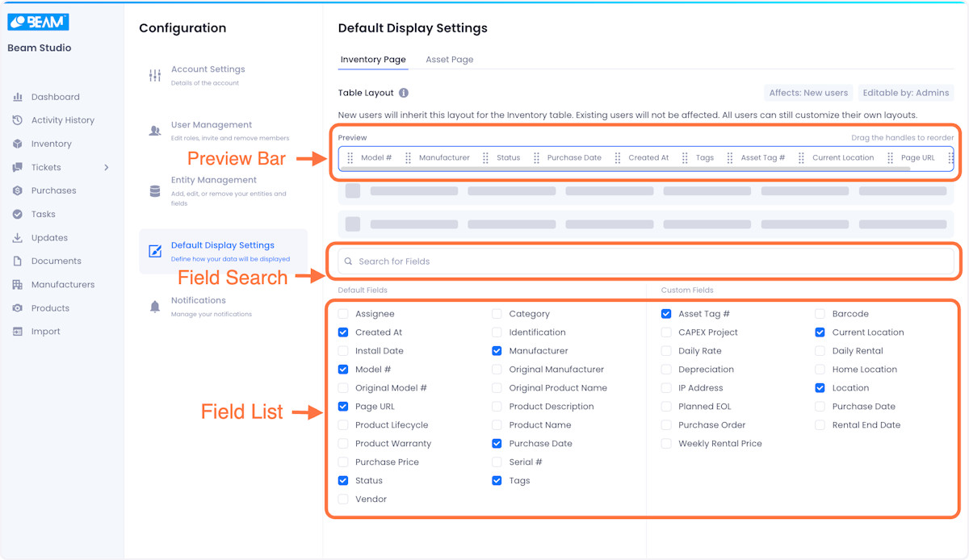The height and width of the screenshot is (560, 969).
Task: Click the Activity History clock icon
Action: click(18, 120)
